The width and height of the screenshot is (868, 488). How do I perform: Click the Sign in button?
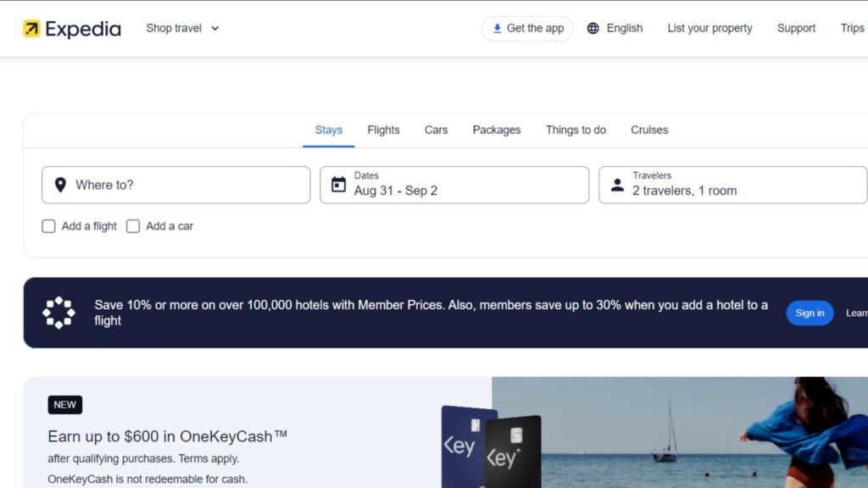pos(810,313)
